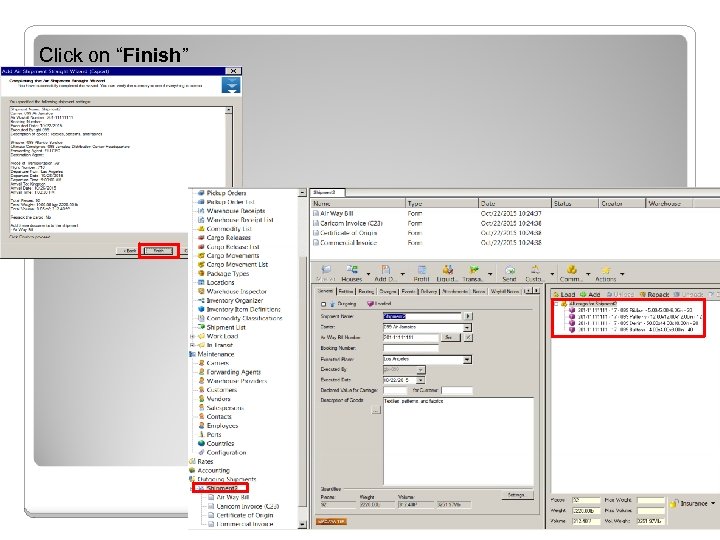
Task: Select Rates node in tree
Action: click(x=201, y=461)
